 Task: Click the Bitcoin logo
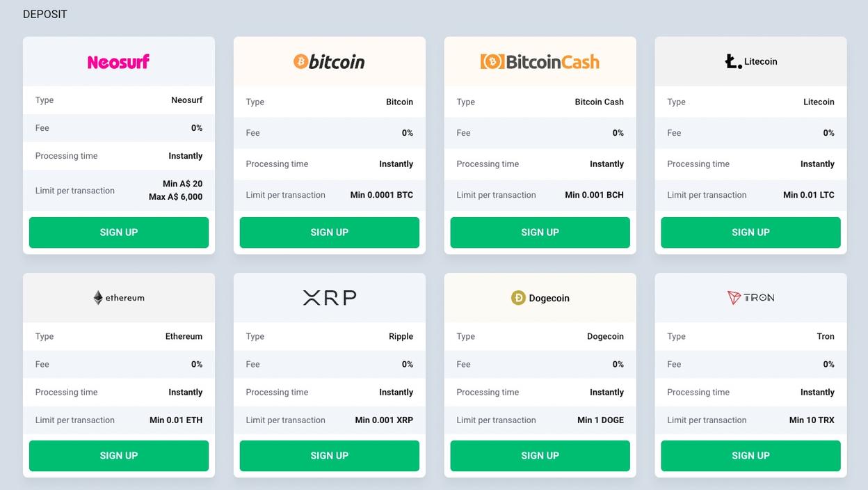click(x=329, y=62)
